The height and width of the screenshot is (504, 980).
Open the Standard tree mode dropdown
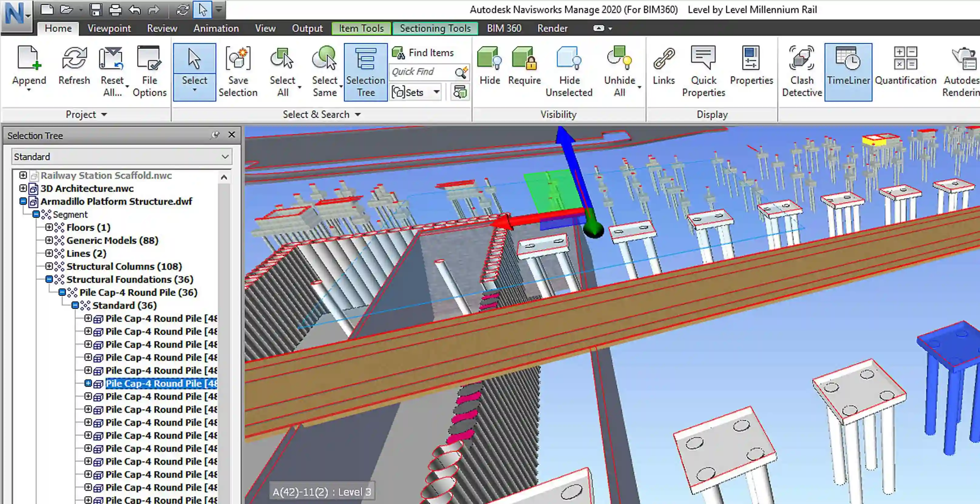coord(122,156)
